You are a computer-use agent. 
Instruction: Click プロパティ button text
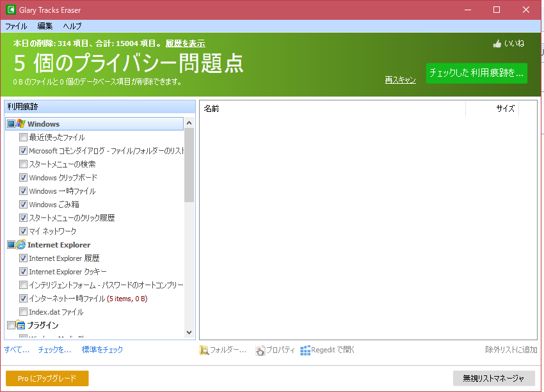pos(280,350)
